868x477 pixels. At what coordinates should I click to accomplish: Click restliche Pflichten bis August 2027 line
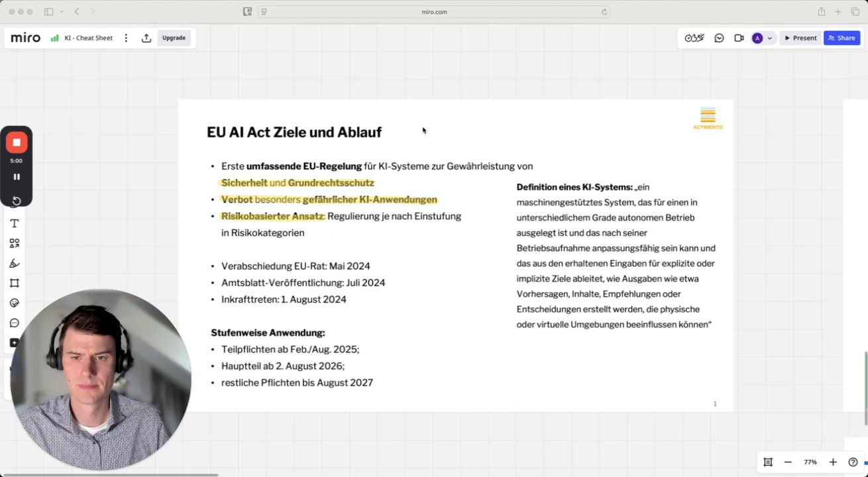point(297,383)
